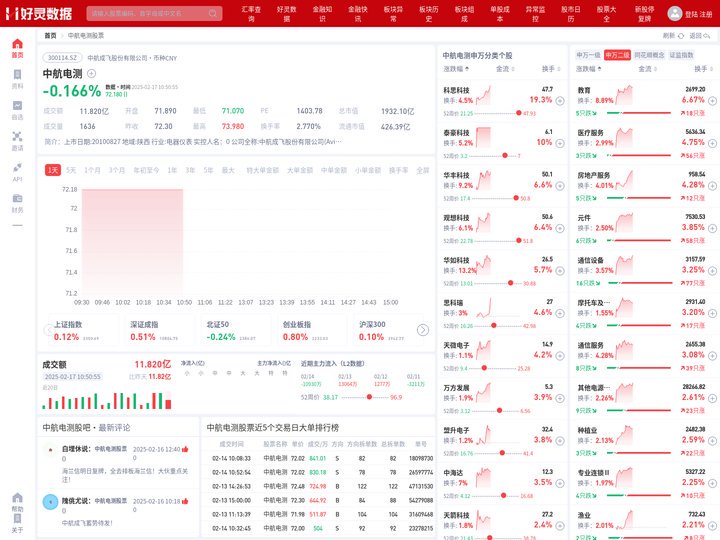The height and width of the screenshot is (540, 720).
Task: Switch chart range to 1个月
Action: pos(92,170)
